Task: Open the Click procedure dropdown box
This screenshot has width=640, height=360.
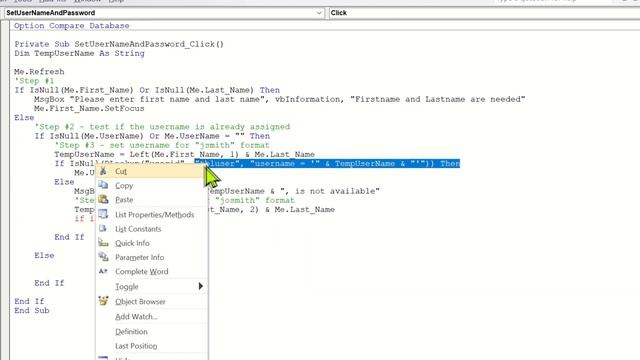Action: [484, 13]
